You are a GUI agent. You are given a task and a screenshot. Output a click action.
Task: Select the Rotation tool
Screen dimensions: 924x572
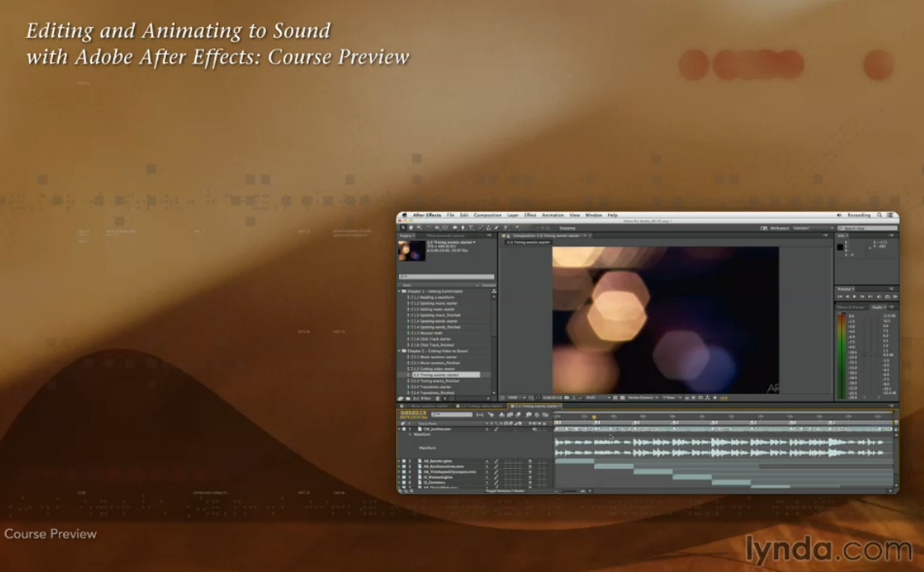[x=429, y=228]
